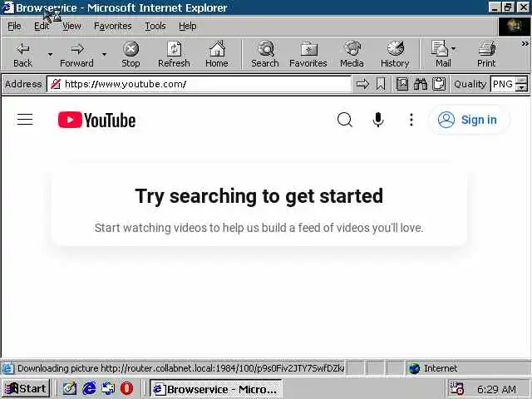Open the Windows Start menu
This screenshot has width=532, height=399.
[26, 388]
